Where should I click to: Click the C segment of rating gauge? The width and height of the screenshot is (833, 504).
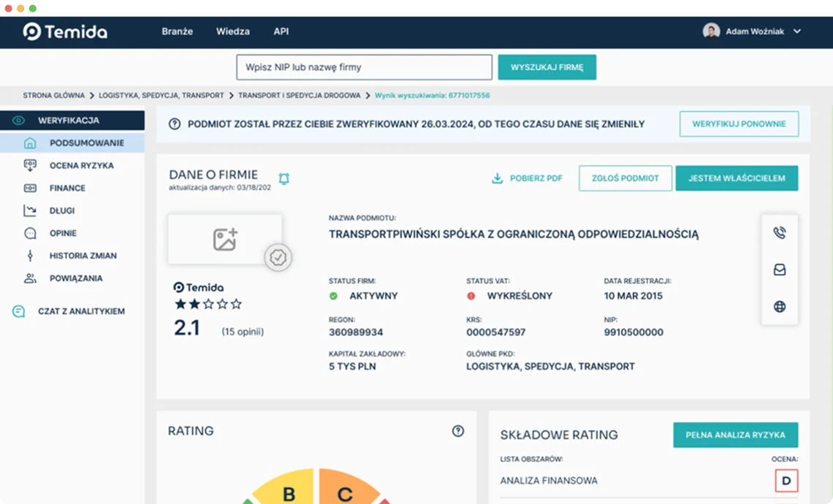(x=346, y=489)
